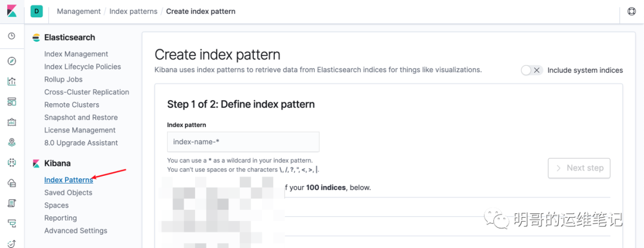Open Machine Learning icon in sidebar
644x248 pixels.
click(x=11, y=163)
